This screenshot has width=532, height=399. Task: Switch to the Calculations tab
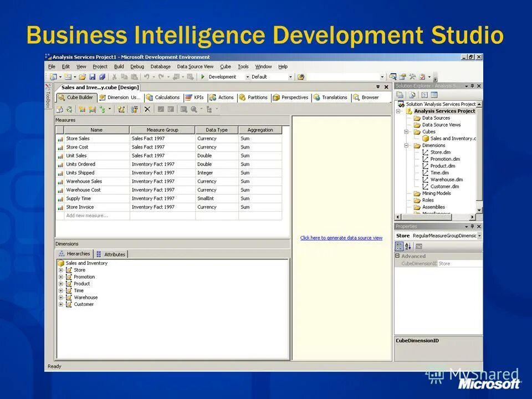[x=163, y=98]
